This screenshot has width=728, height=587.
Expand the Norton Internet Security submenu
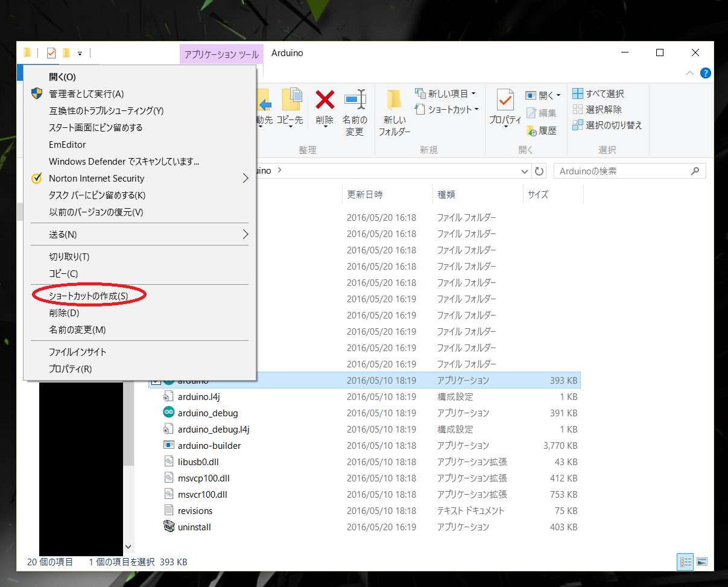point(245,178)
